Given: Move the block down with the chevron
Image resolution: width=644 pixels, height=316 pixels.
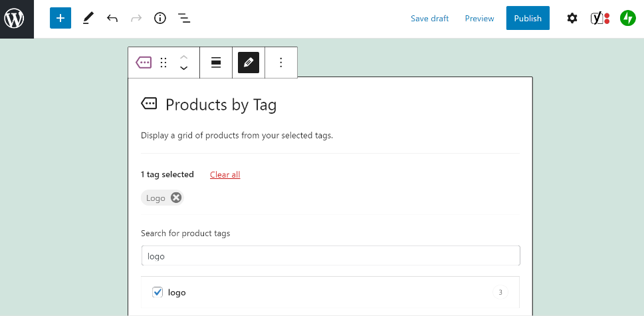Looking at the screenshot, I should [184, 69].
